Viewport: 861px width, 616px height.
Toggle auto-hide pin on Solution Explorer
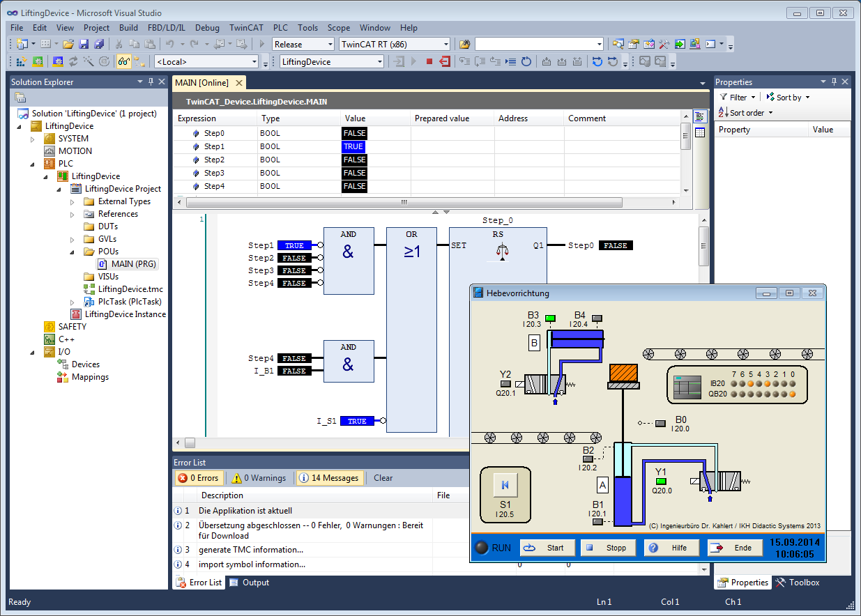pyautogui.click(x=151, y=82)
